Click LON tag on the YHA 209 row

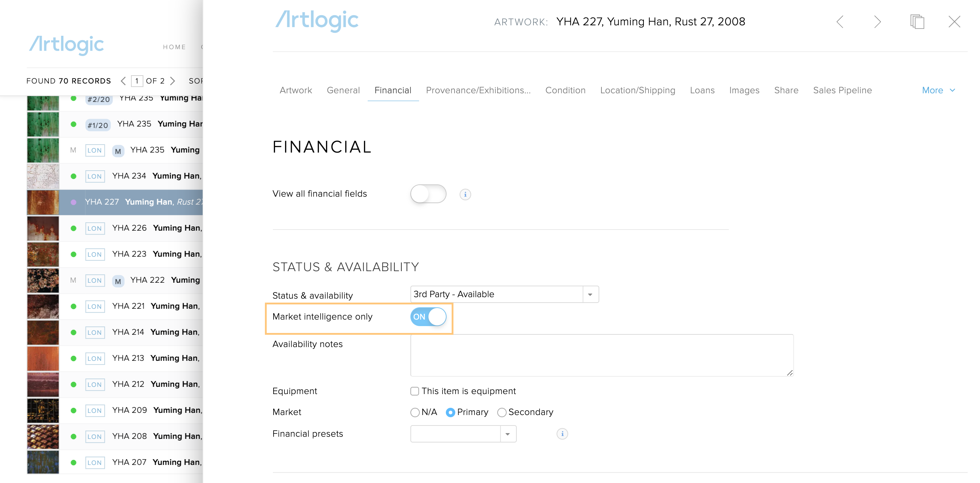(x=95, y=410)
